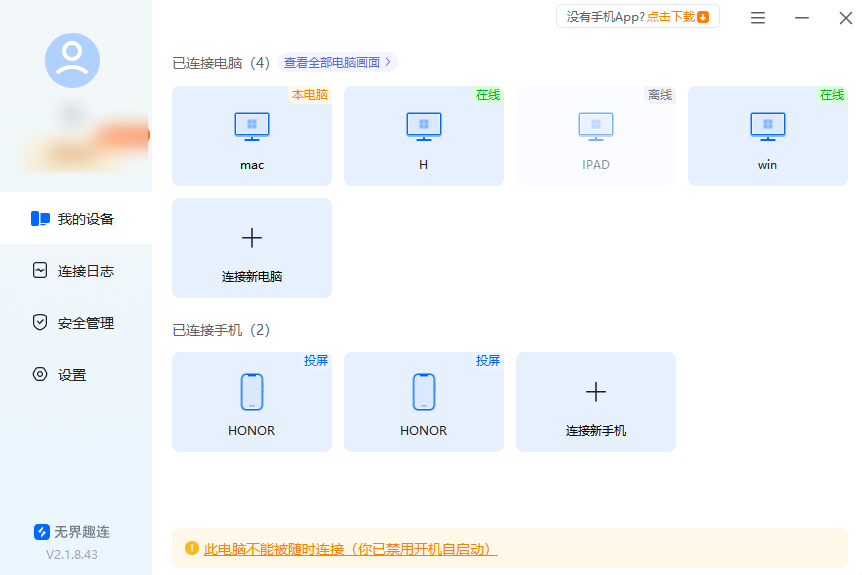This screenshot has width=862, height=575.
Task: Click the 连接新电脑 label
Action: pyautogui.click(x=252, y=277)
